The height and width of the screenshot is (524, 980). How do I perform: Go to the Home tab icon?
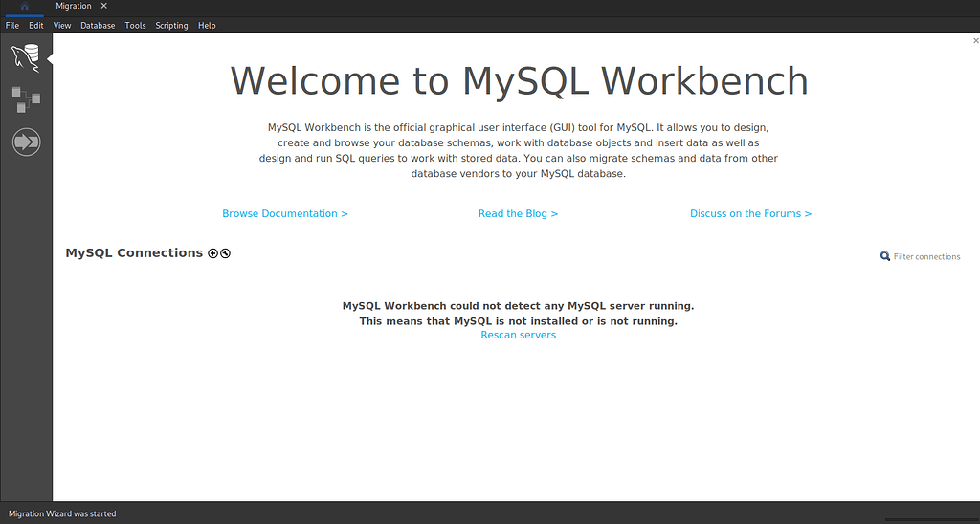(24, 7)
